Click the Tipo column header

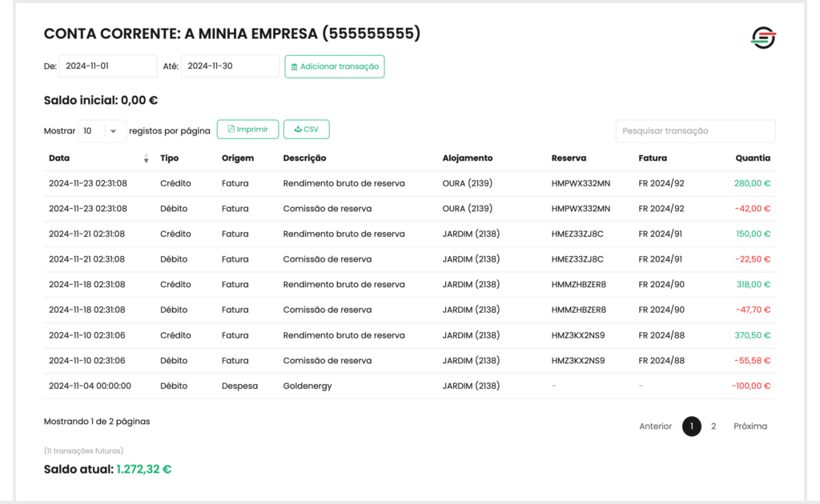[170, 158]
